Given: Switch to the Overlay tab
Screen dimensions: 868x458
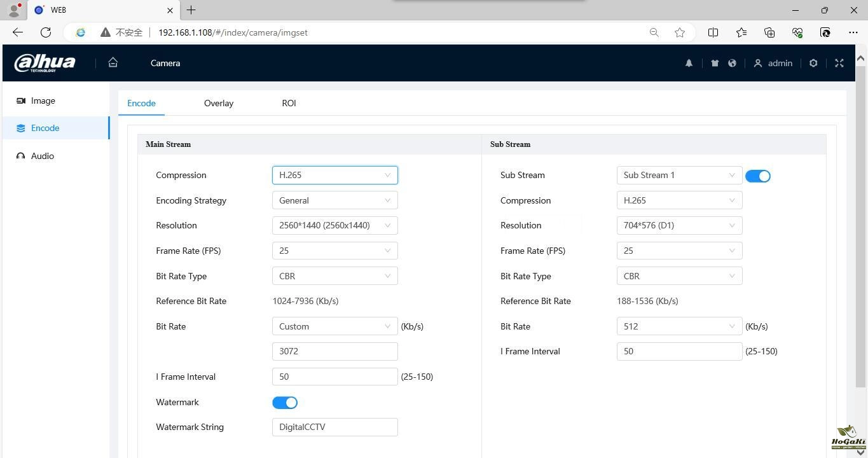Looking at the screenshot, I should pyautogui.click(x=218, y=103).
